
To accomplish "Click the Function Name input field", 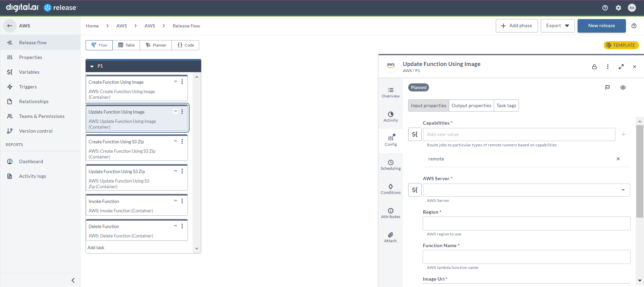I will (x=527, y=257).
